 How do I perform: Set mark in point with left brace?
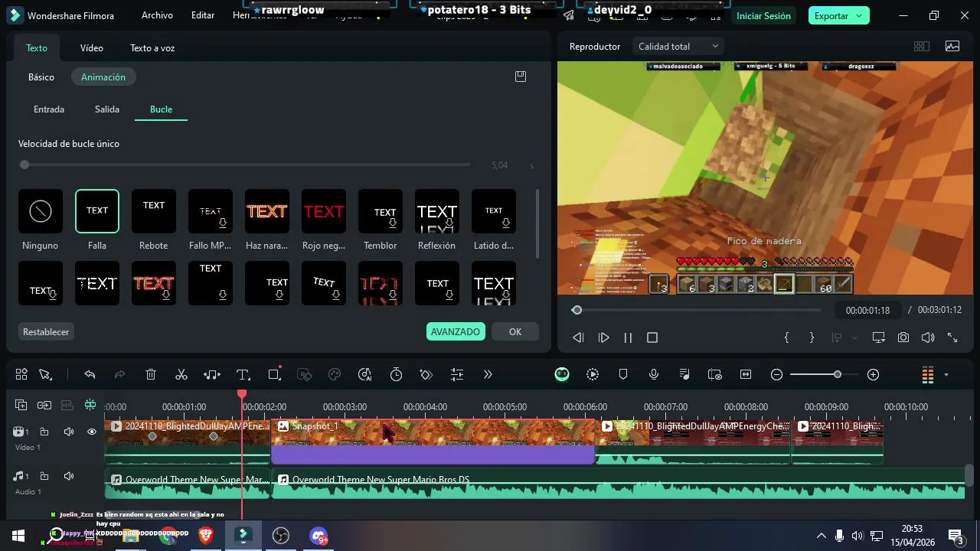click(x=786, y=337)
